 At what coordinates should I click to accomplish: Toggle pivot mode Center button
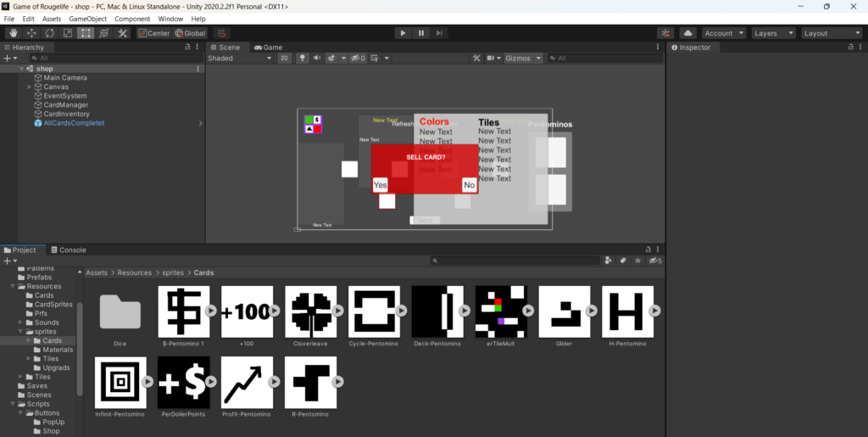[x=154, y=33]
